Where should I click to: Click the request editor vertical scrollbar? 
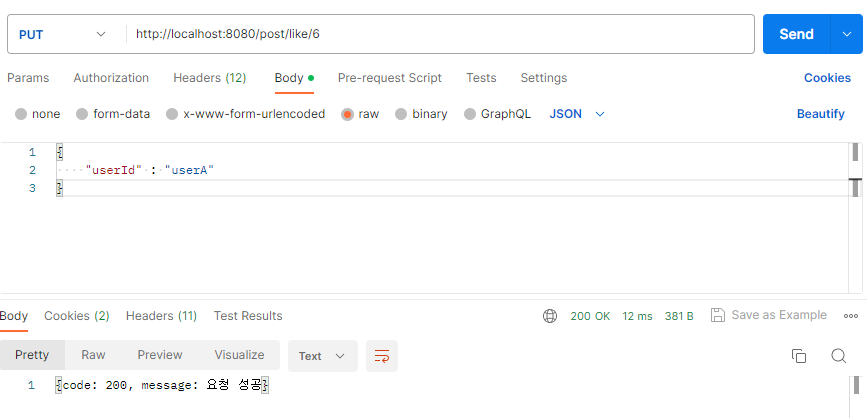[x=855, y=217]
